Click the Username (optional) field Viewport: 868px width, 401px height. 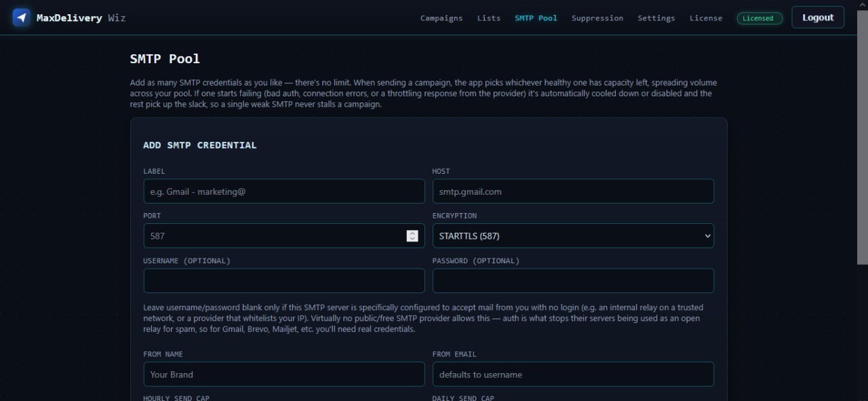284,281
